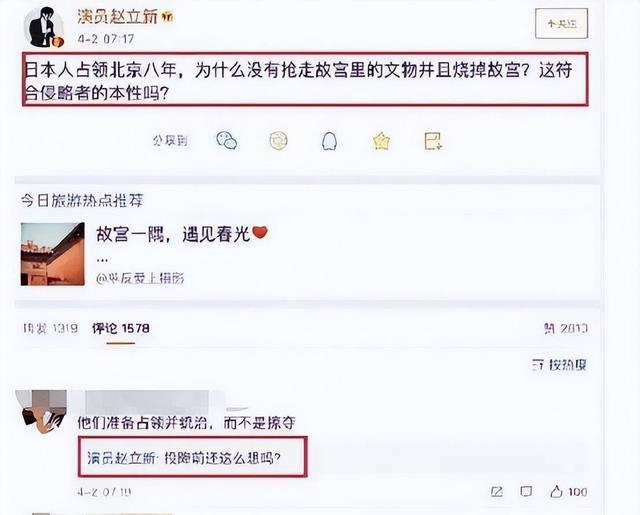Share post to QQ penguin icon

[x=329, y=141]
